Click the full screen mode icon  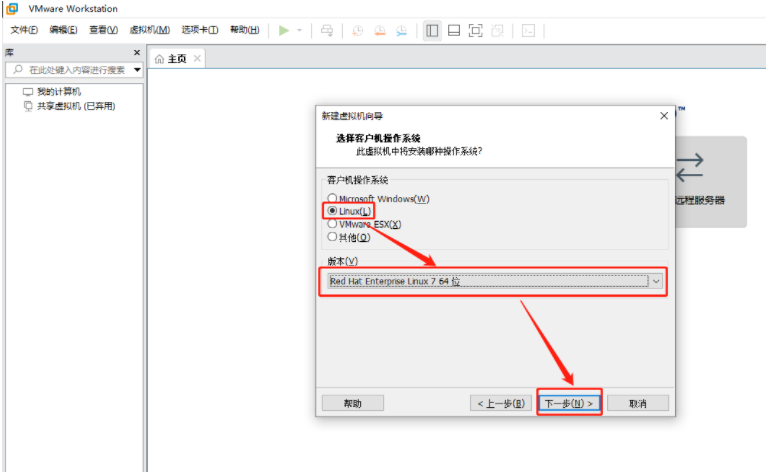pyautogui.click(x=476, y=30)
